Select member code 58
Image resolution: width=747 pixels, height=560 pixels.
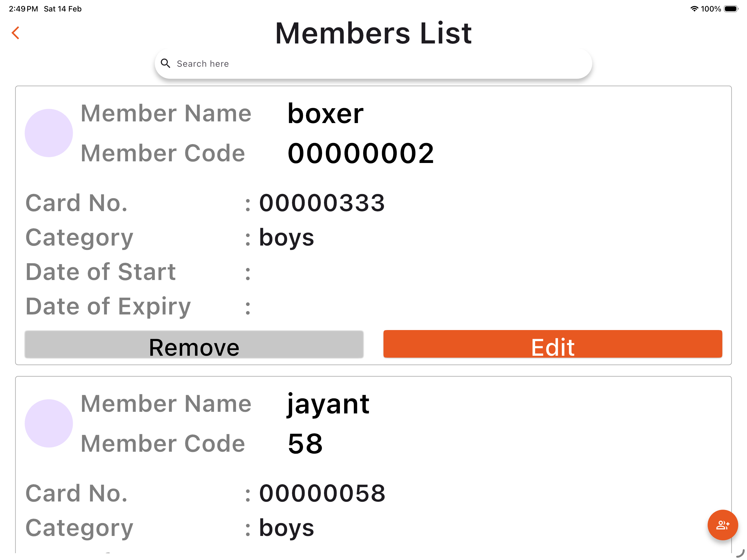[x=305, y=444]
